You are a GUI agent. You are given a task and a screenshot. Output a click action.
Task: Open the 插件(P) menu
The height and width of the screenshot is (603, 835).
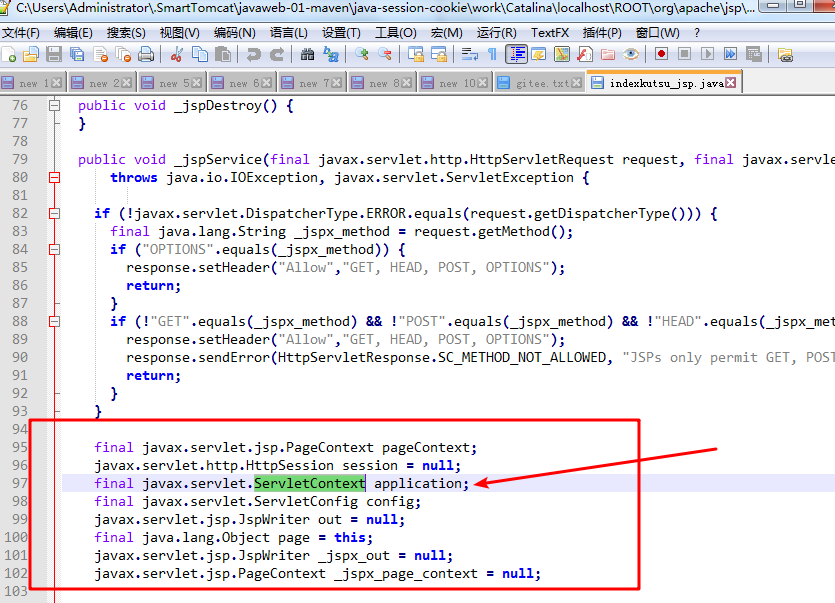click(602, 33)
